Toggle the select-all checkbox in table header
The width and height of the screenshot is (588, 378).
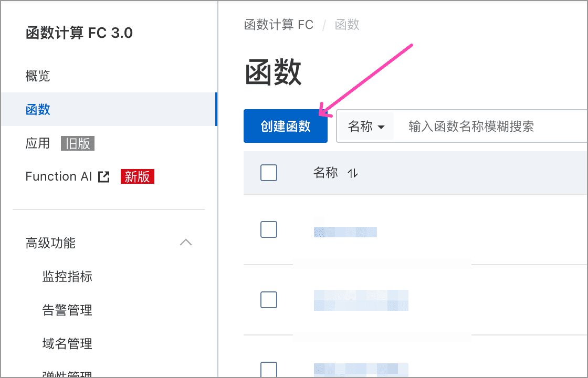point(269,173)
